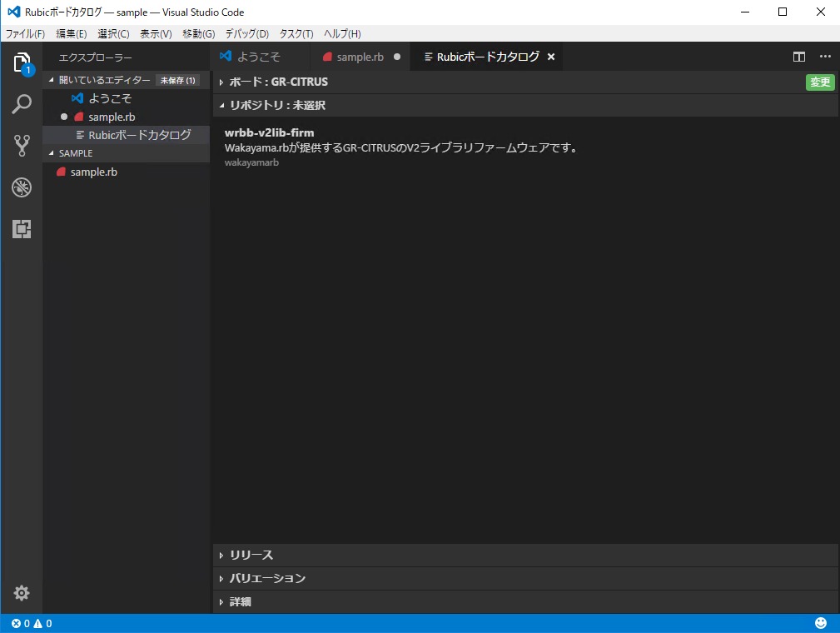
Task: Switch to the ようこそ tab
Action: click(261, 57)
